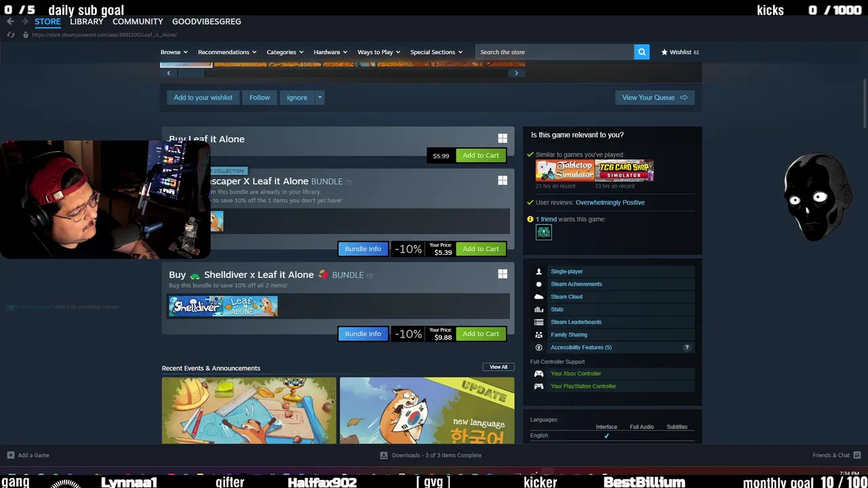Click the Add a Game plus icon
This screenshot has height=488, width=868.
(10, 455)
